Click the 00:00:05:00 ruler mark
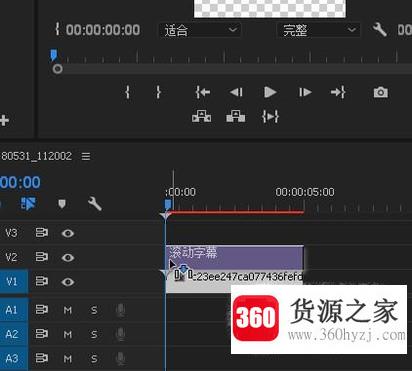The image size is (412, 371). pos(305,192)
